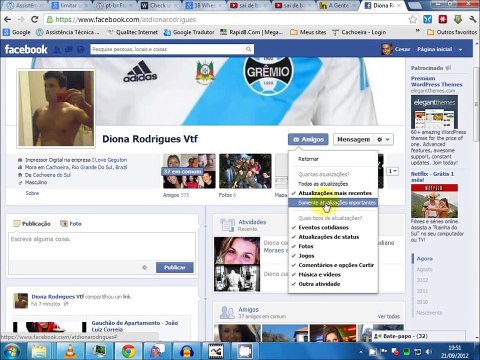Viewport: 480px width, 360px height.
Task: Jump to Nascimento on the timeline
Action: tap(429, 313)
